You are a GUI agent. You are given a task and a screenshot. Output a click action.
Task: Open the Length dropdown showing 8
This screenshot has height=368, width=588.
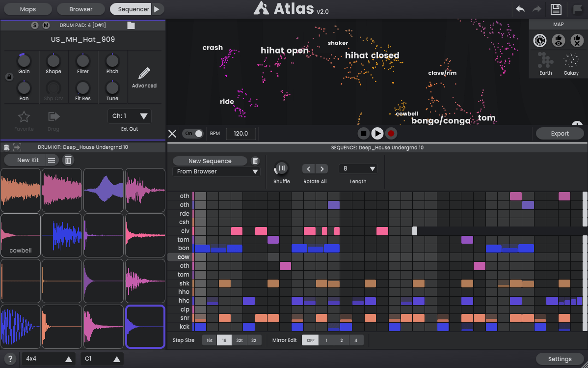(358, 169)
